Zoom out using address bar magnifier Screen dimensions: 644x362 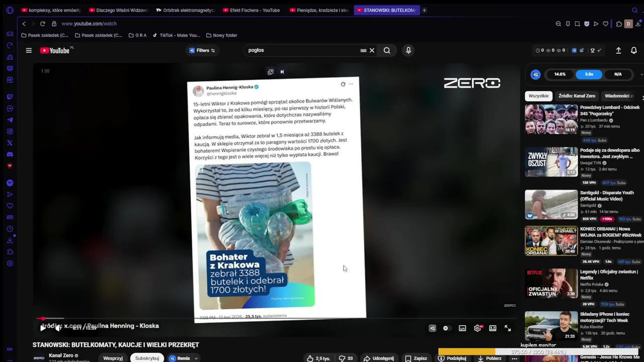click(558, 24)
